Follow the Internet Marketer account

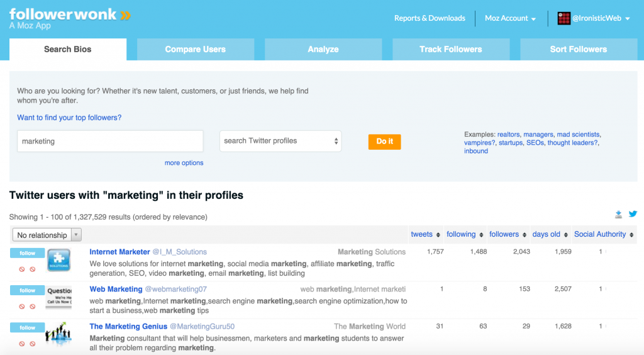pos(27,253)
